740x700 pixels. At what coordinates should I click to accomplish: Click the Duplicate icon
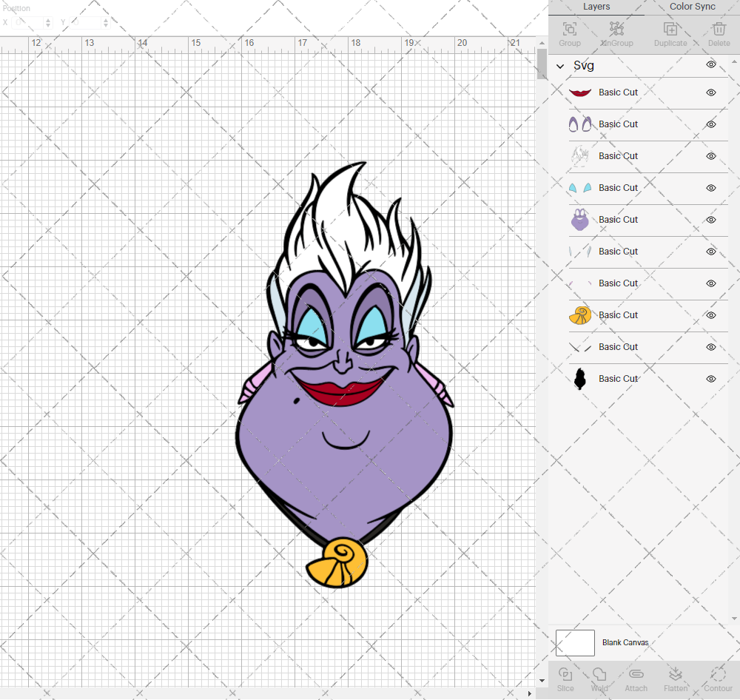coord(670,30)
